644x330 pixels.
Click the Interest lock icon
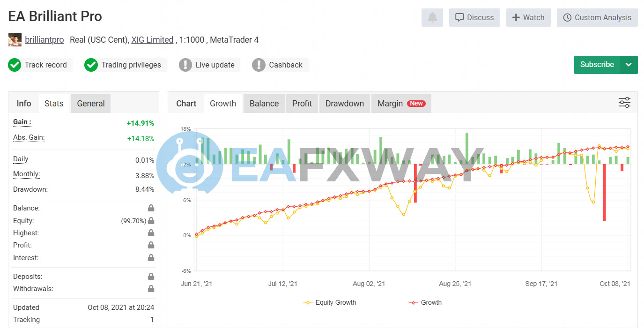(151, 258)
